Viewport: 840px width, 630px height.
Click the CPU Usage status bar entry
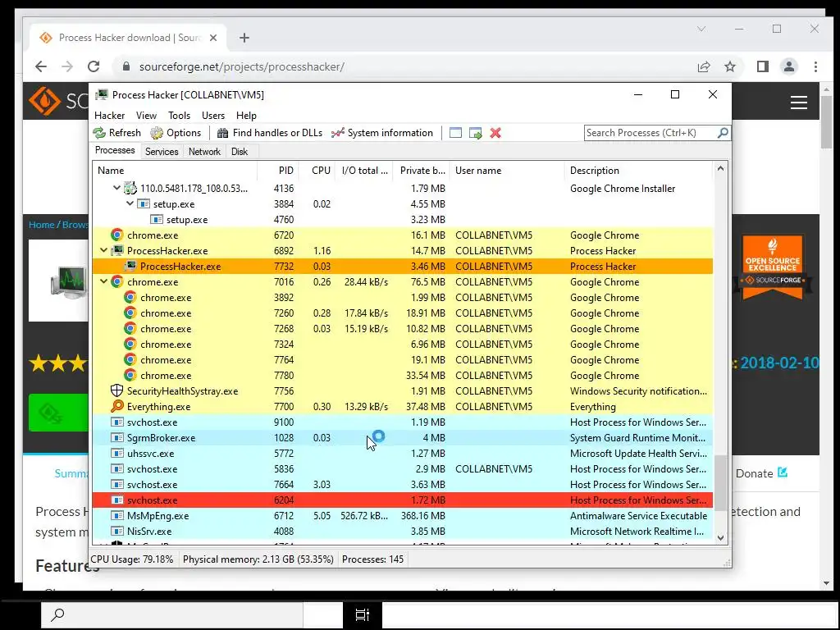coord(132,559)
